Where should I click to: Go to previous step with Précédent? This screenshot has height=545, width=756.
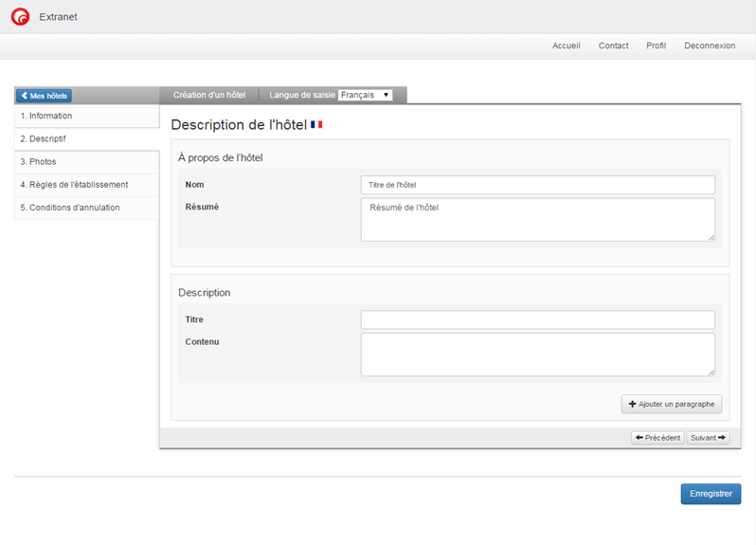point(657,438)
